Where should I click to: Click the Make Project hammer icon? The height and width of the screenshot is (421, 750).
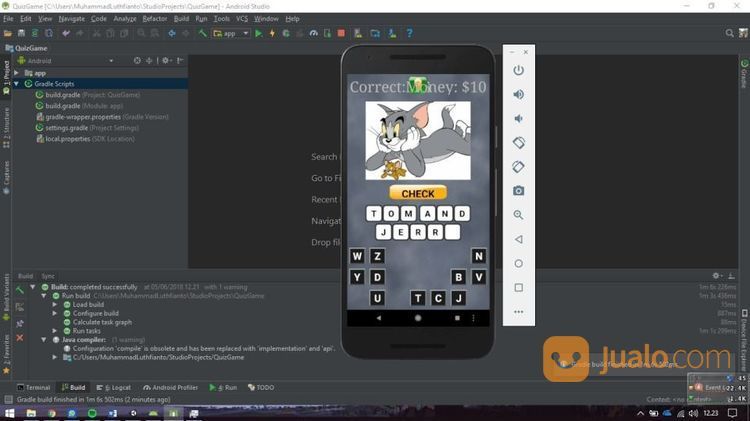click(203, 33)
